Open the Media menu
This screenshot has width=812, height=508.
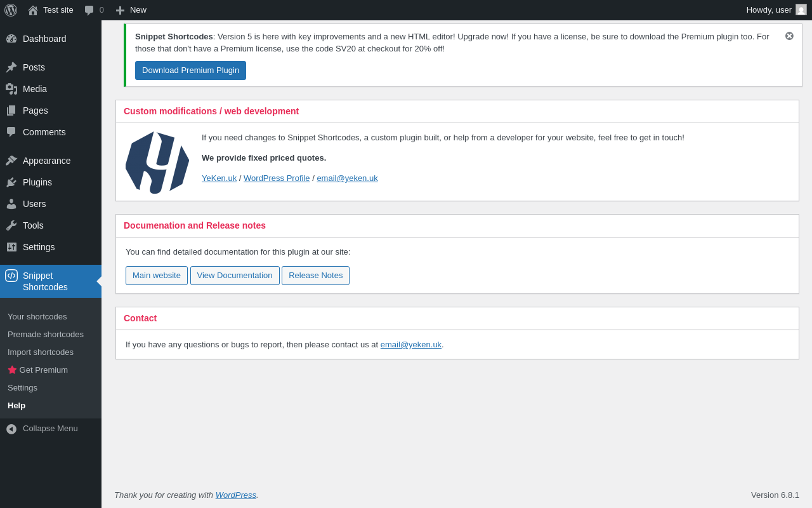(x=51, y=89)
